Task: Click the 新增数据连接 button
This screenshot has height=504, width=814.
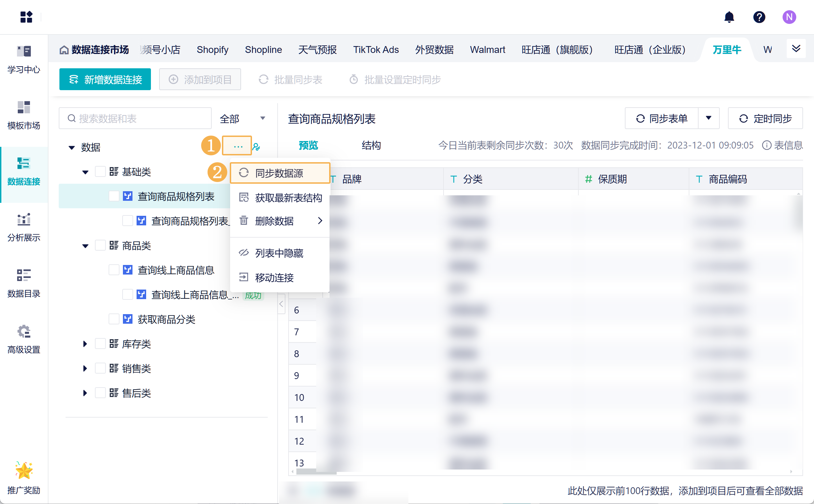Action: (x=105, y=80)
